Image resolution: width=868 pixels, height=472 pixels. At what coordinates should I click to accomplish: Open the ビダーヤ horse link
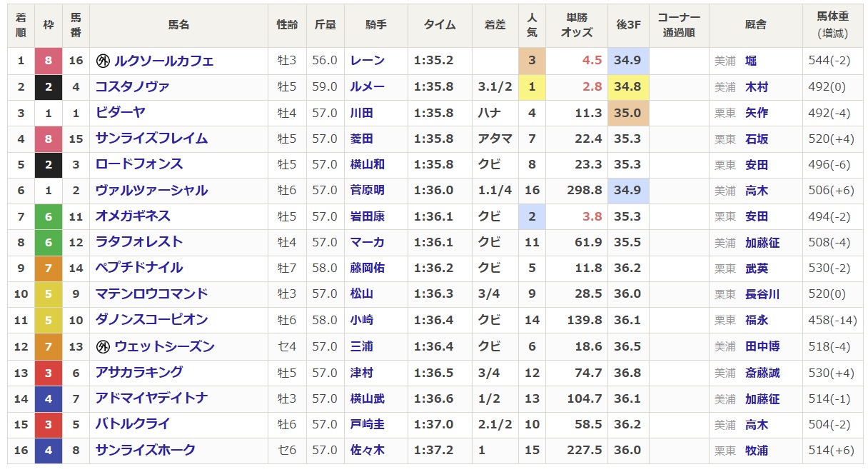point(120,113)
